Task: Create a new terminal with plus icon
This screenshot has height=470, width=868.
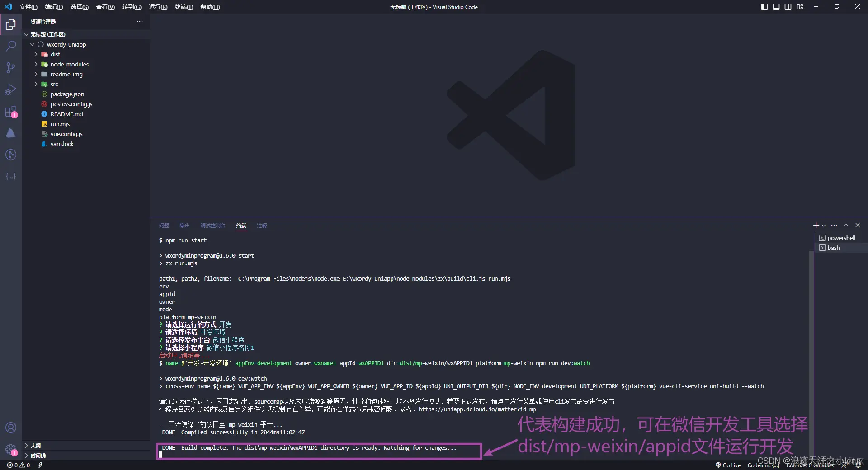Action: 816,225
